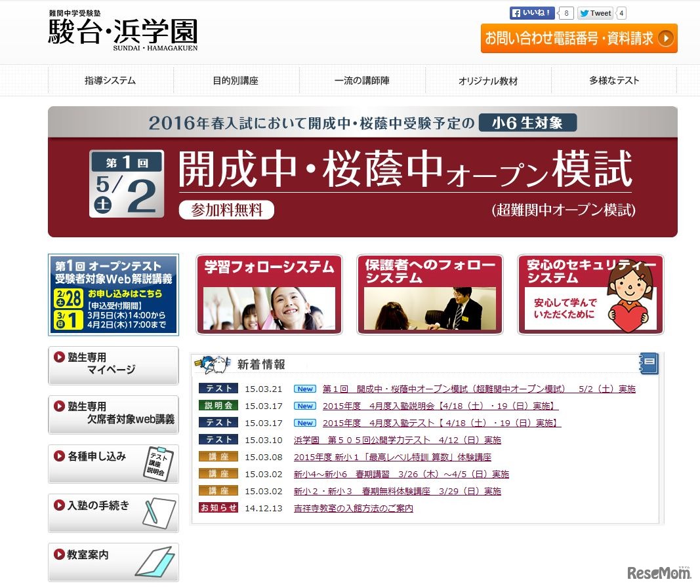Open the 目的別講座 menu

tap(236, 81)
